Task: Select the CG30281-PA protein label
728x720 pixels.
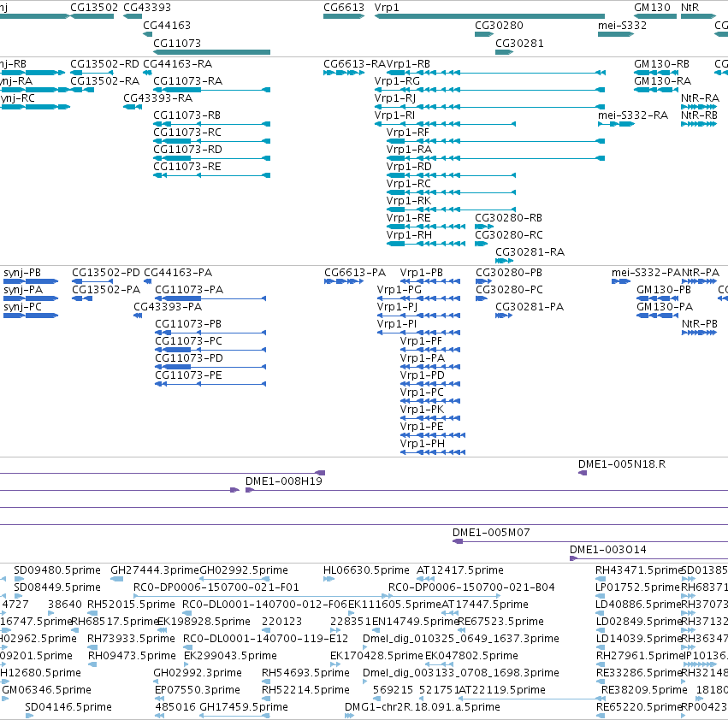Action: click(x=530, y=307)
